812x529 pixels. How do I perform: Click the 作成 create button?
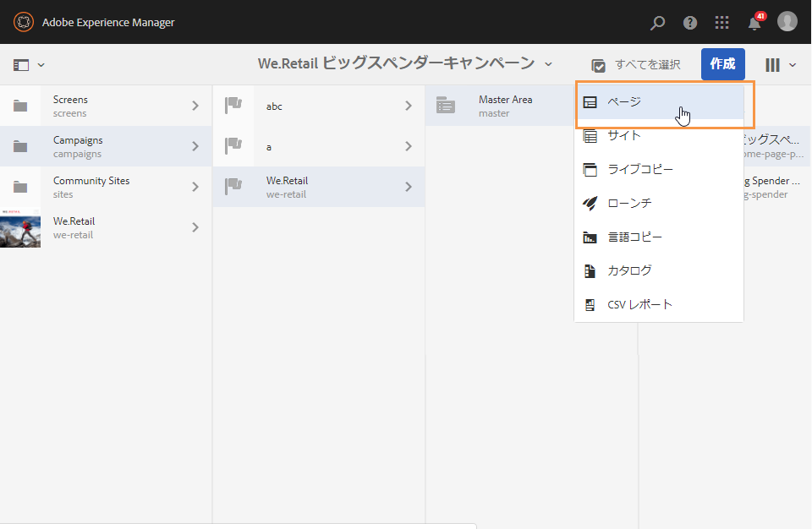723,64
